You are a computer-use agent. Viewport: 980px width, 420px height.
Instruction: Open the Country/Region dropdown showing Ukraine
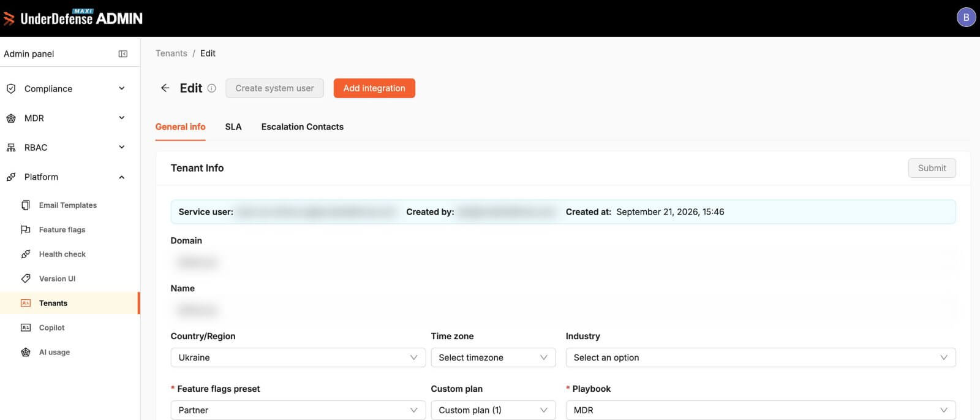point(298,357)
